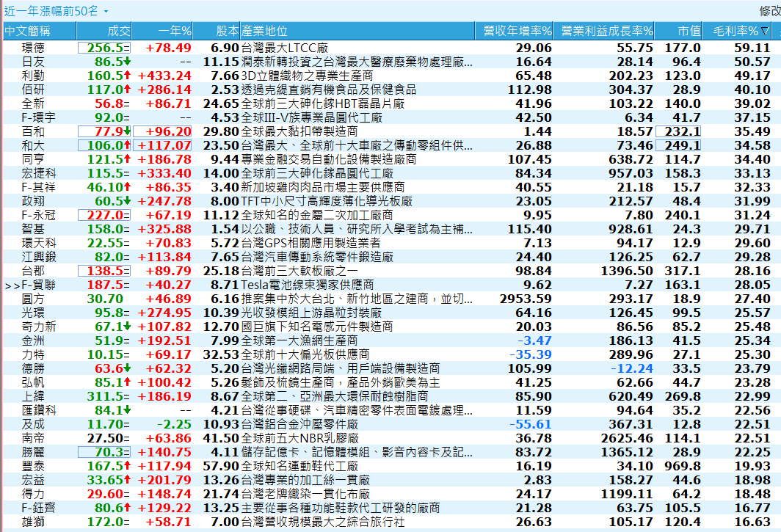Click the 一年% column header
781x532 pixels.
[x=175, y=31]
